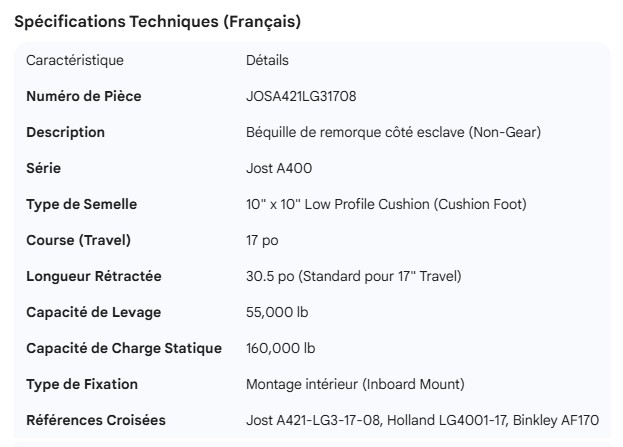Select the Détails column header
This screenshot has height=447, width=623.
[x=268, y=60]
